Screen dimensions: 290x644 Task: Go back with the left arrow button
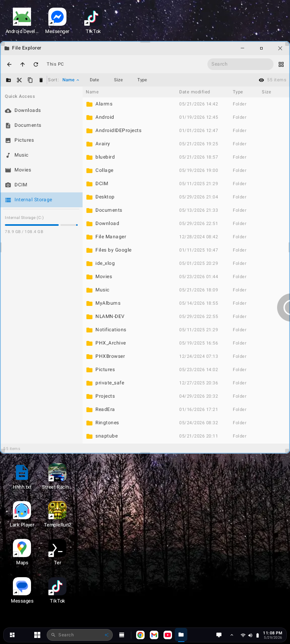9,64
